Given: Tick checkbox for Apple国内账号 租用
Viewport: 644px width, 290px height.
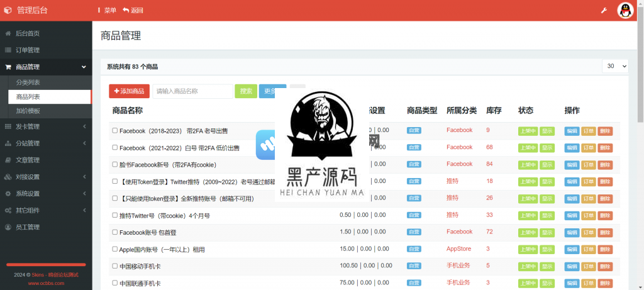Looking at the screenshot, I should tap(115, 249).
